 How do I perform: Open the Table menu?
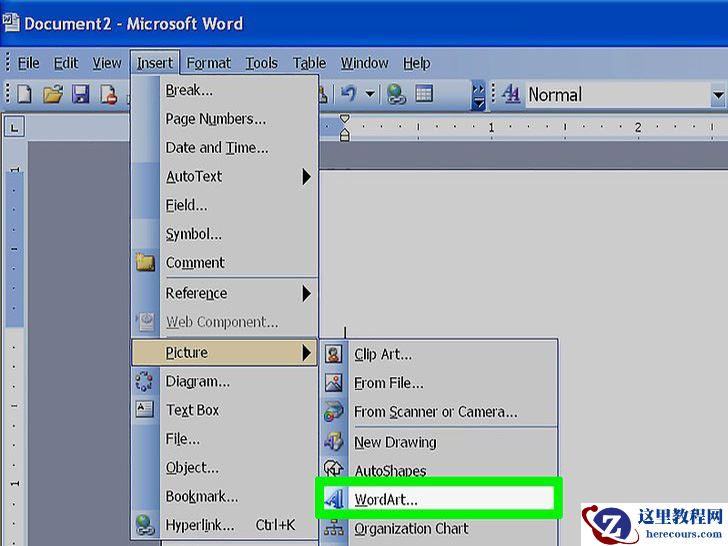(309, 63)
